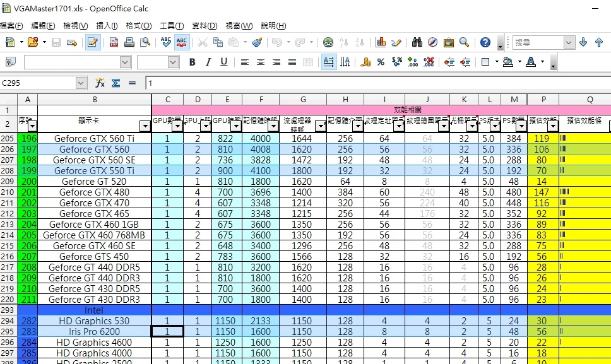Screen dimensions: 611x364
Task: Expand the Name Box dropdown
Action: point(81,83)
